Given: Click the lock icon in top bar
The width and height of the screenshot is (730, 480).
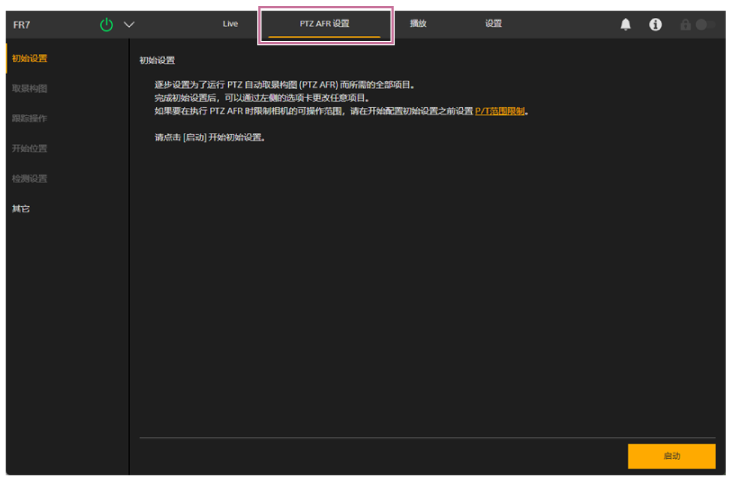Looking at the screenshot, I should pos(686,24).
